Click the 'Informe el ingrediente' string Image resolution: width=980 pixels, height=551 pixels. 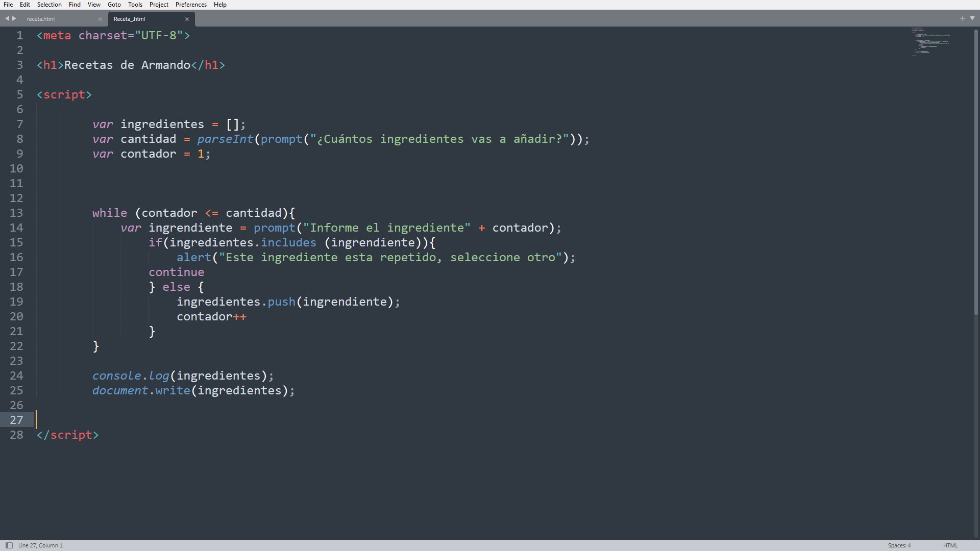tap(387, 228)
